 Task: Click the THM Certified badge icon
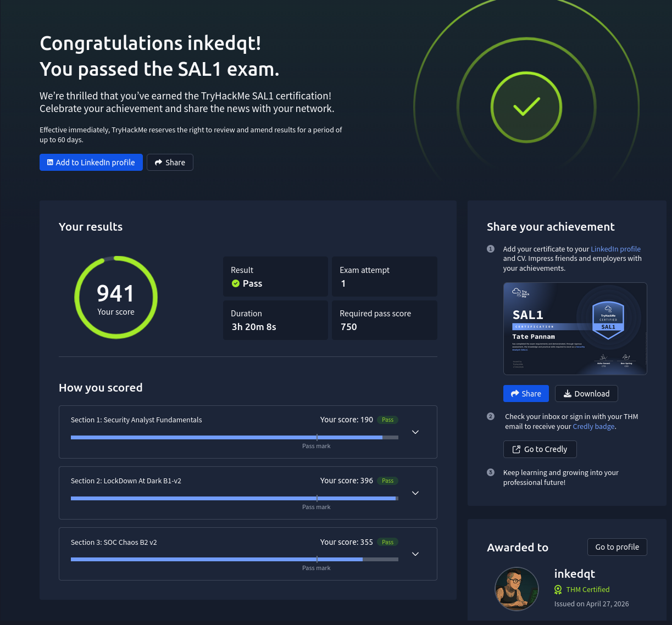pos(558,589)
